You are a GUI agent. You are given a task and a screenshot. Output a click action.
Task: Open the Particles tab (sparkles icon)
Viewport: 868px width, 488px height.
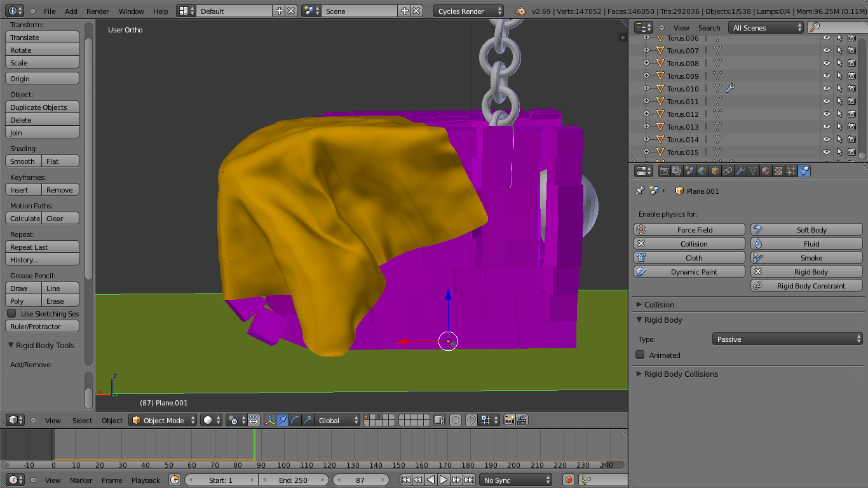point(792,170)
